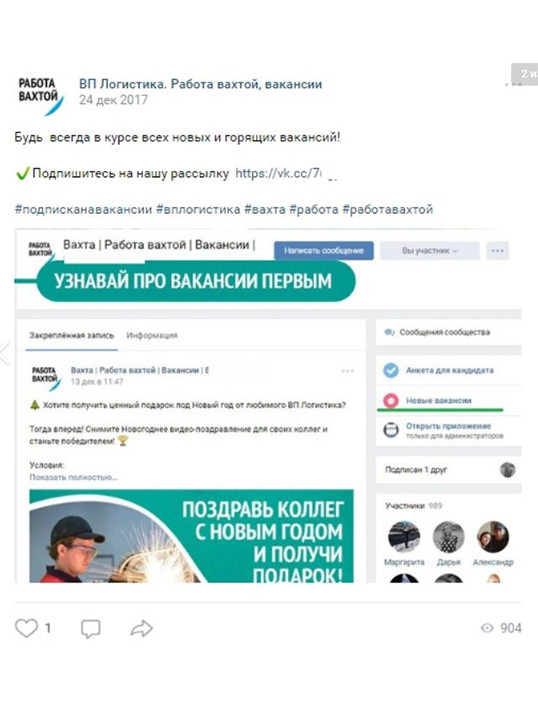Click the Анкета для кандидата checkmark icon
This screenshot has width=538, height=712.
point(390,370)
